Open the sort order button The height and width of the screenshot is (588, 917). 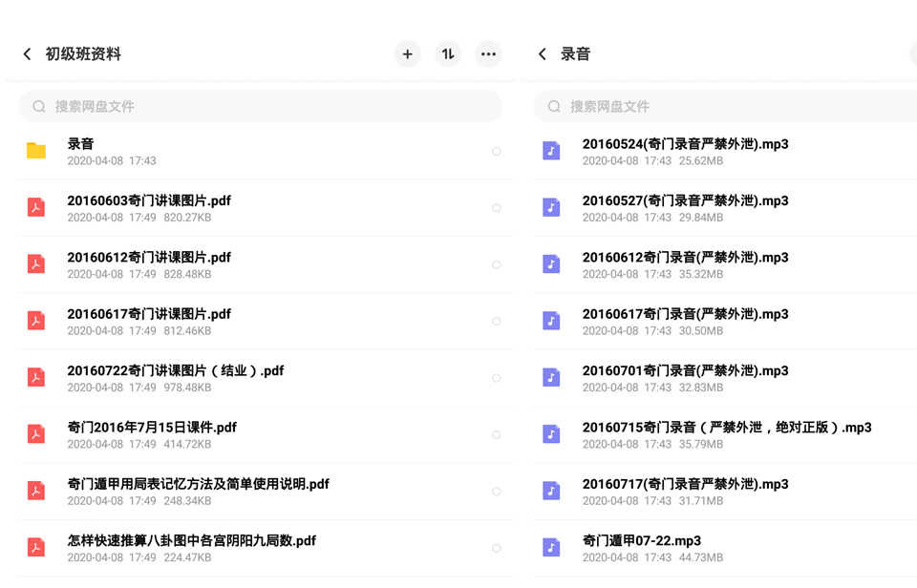pyautogui.click(x=448, y=54)
